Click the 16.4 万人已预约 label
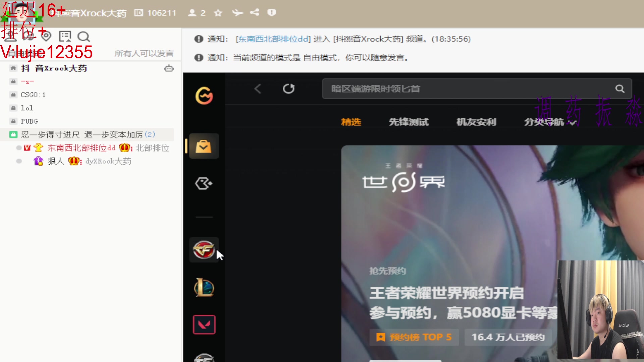The width and height of the screenshot is (644, 362). click(x=508, y=337)
